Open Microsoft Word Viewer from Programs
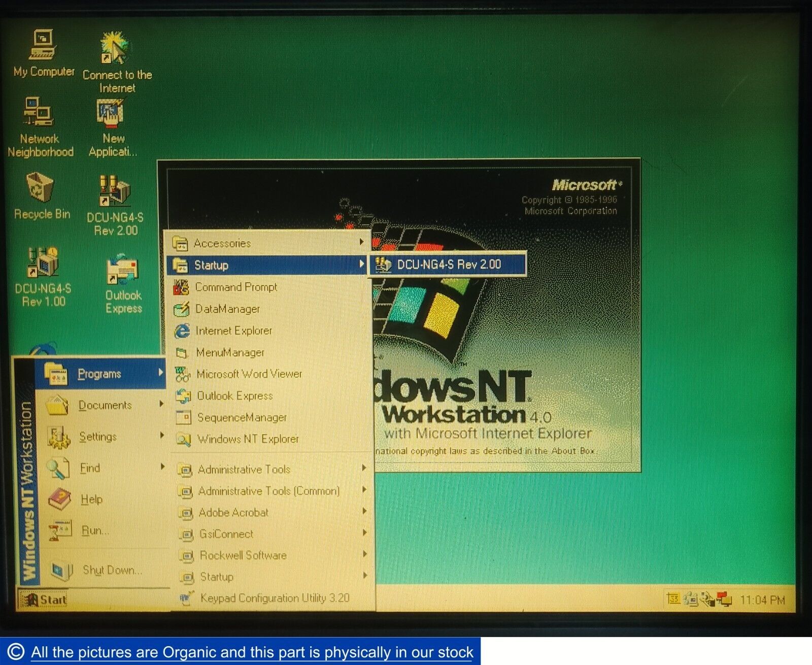The width and height of the screenshot is (812, 665). pos(270,374)
